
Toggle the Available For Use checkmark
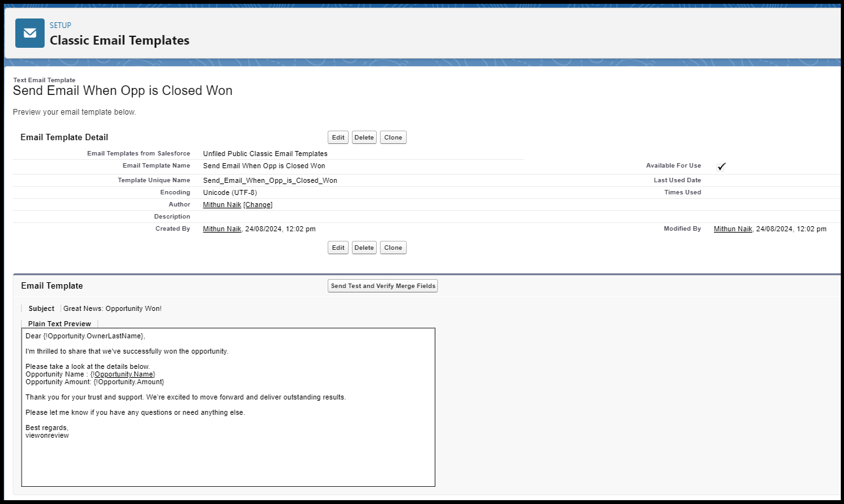coord(721,166)
